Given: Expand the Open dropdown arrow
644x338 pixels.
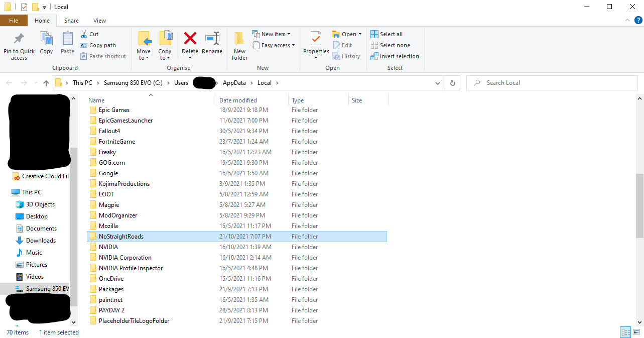Looking at the screenshot, I should coord(360,35).
